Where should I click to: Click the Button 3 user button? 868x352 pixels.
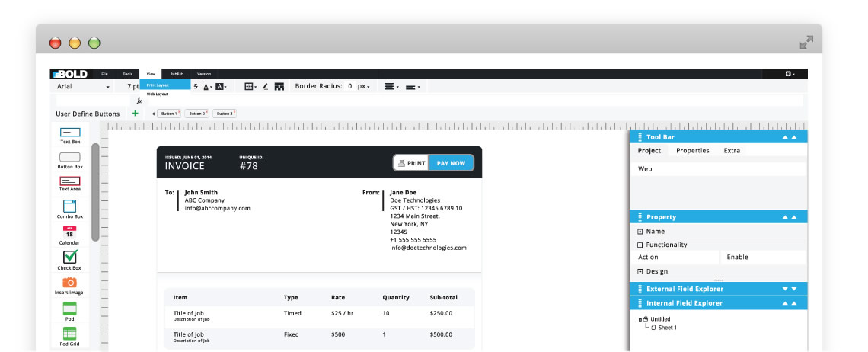click(224, 114)
